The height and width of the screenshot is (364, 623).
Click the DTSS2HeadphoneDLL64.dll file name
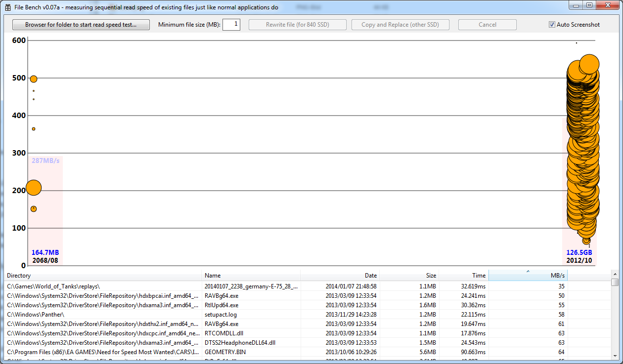[x=240, y=343]
